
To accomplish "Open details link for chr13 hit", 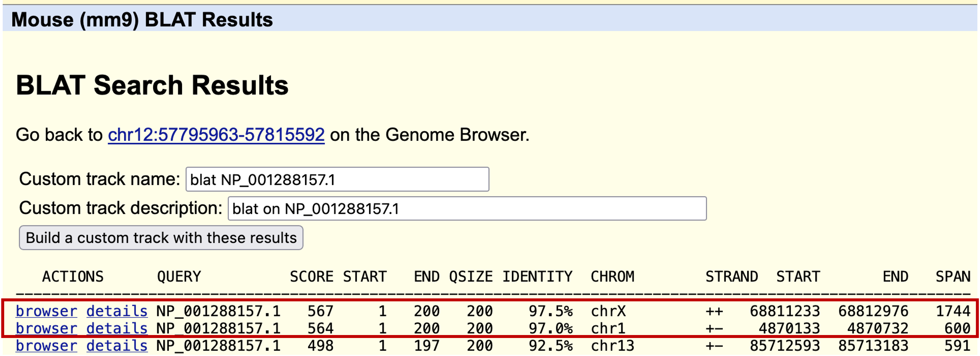I will click(x=117, y=346).
